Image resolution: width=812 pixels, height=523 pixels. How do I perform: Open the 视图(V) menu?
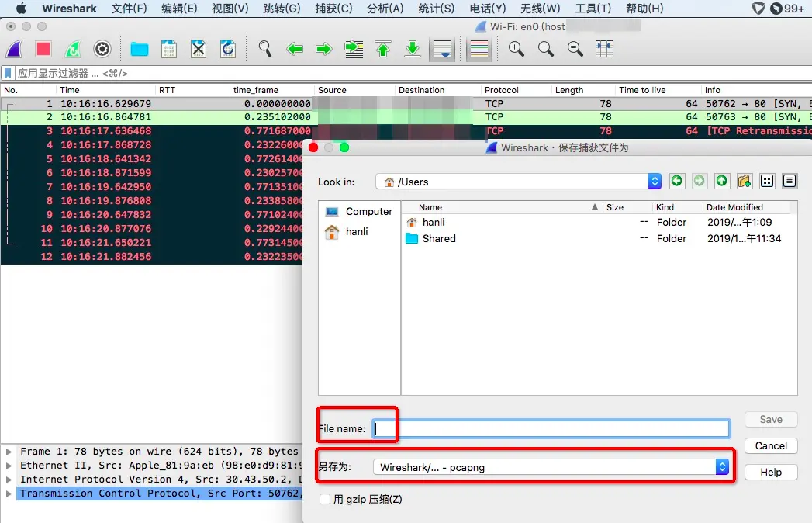pos(230,9)
